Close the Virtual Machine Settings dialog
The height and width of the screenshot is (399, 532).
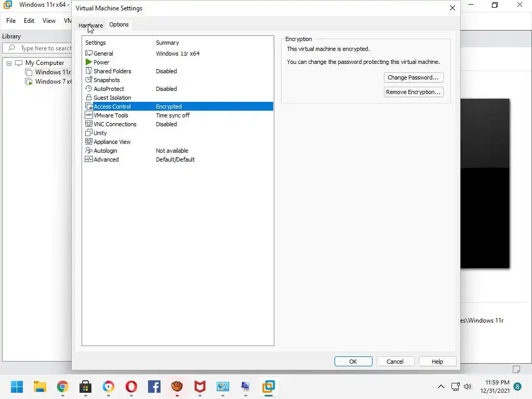click(x=453, y=8)
